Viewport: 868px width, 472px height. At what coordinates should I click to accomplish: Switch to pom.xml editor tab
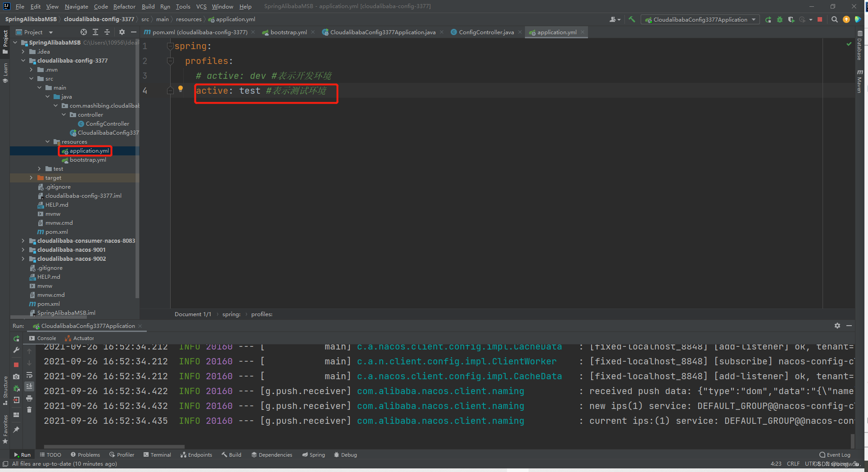pos(200,32)
